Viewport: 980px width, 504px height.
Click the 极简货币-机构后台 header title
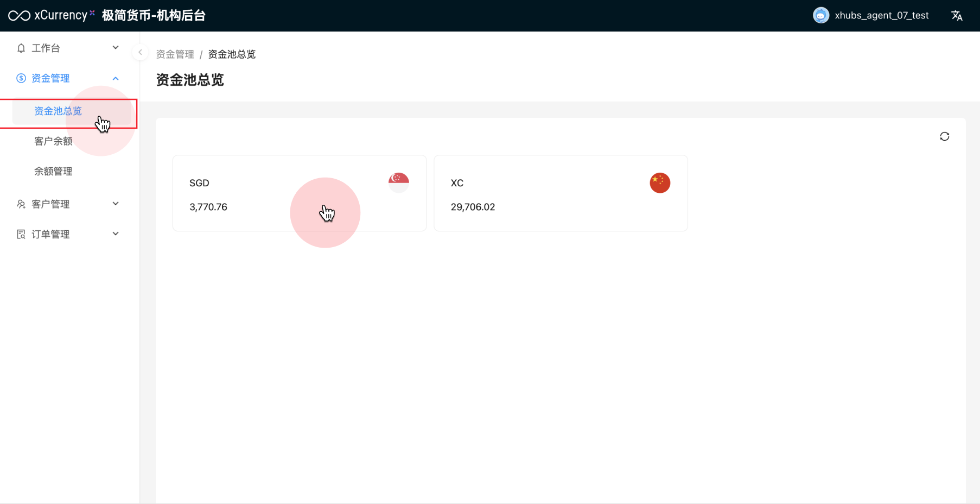[x=154, y=16]
